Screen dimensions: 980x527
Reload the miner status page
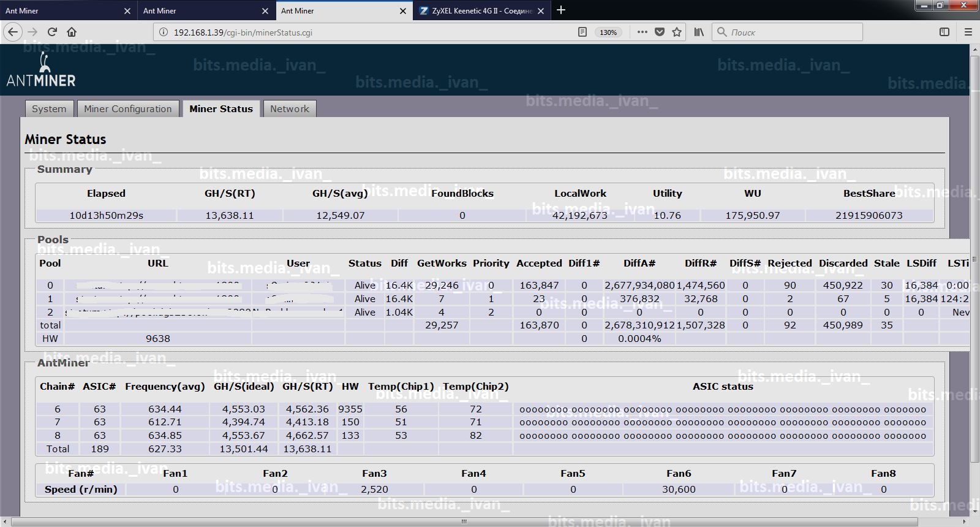tap(52, 32)
